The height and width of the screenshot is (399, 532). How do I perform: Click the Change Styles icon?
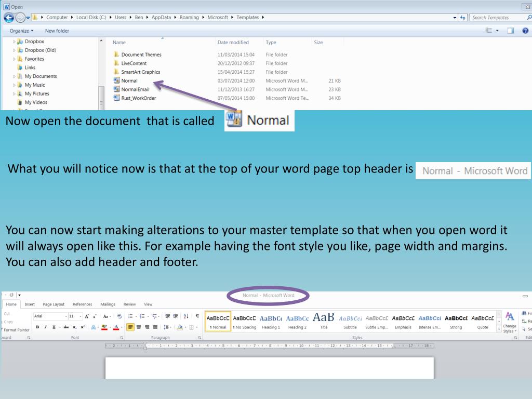(x=509, y=322)
